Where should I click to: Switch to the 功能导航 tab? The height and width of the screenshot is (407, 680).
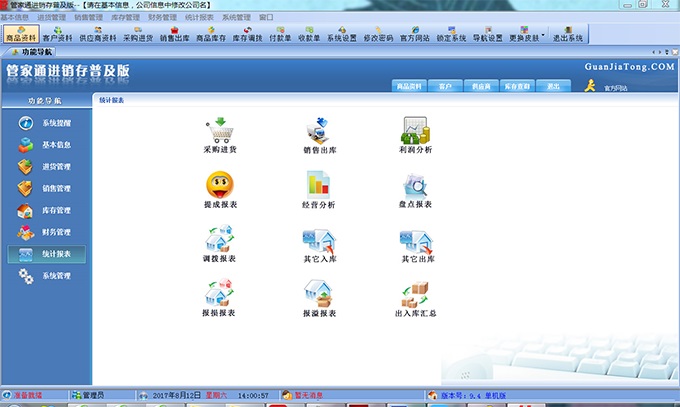33,52
